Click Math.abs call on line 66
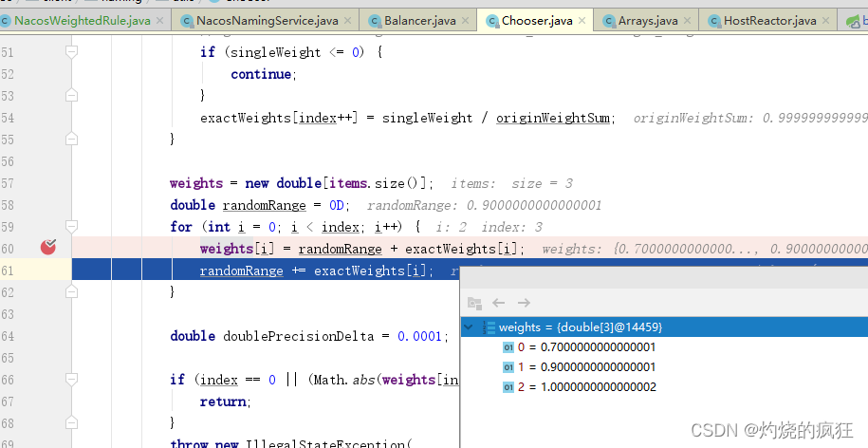868x448 pixels. (x=344, y=380)
